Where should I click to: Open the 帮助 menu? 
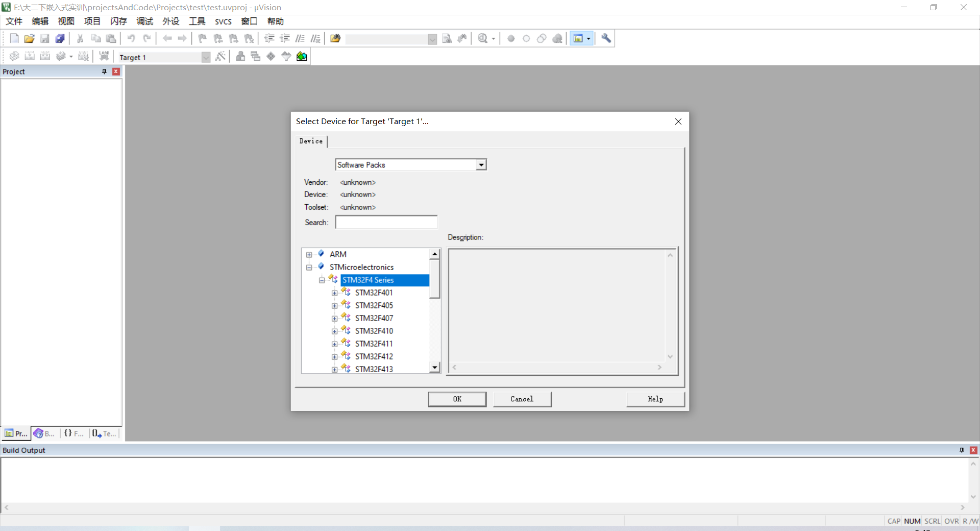(276, 21)
